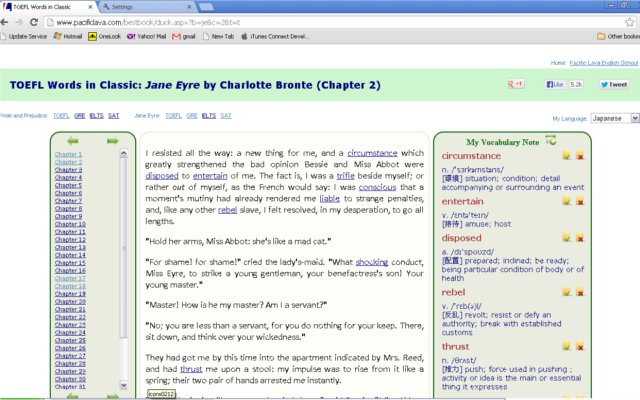Open a new browser tab
Viewport: 640px width, 400px height.
pos(206,7)
